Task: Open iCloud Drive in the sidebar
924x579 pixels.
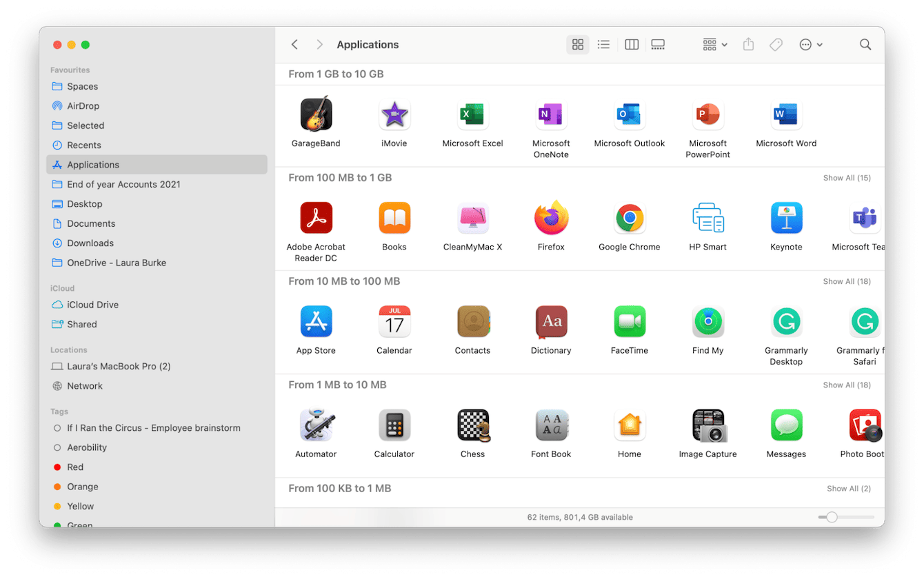Action: click(157, 305)
